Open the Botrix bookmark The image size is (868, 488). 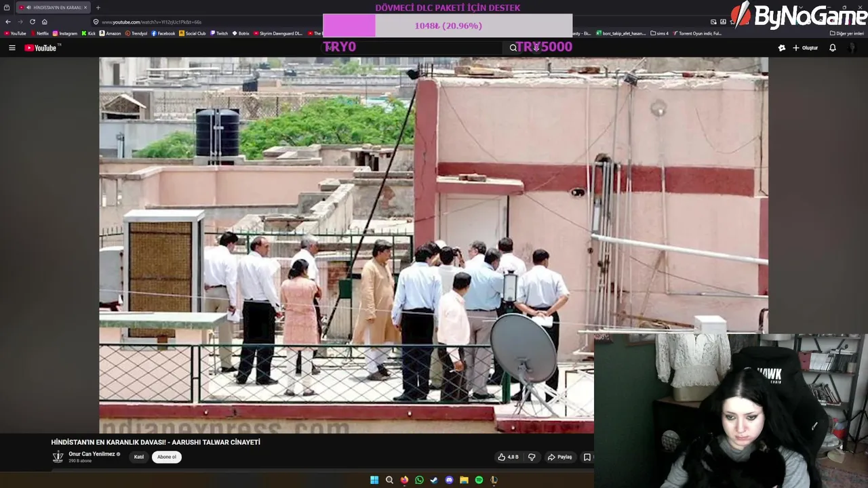241,33
